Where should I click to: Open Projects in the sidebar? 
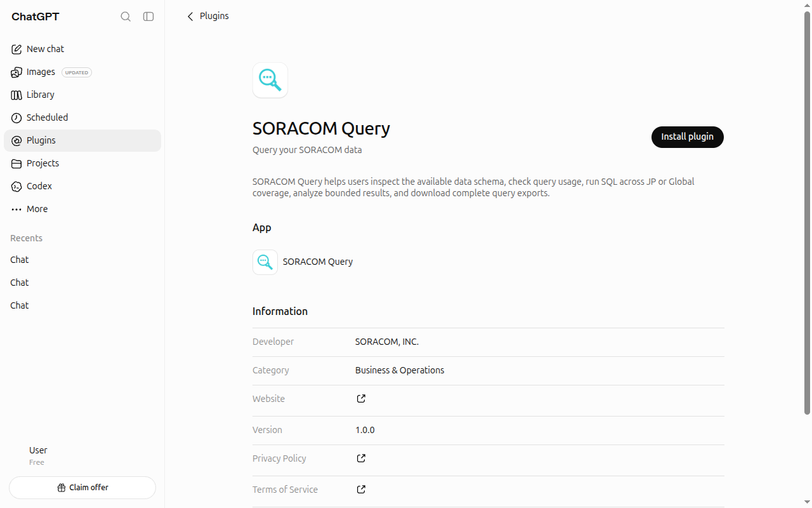[82, 163]
